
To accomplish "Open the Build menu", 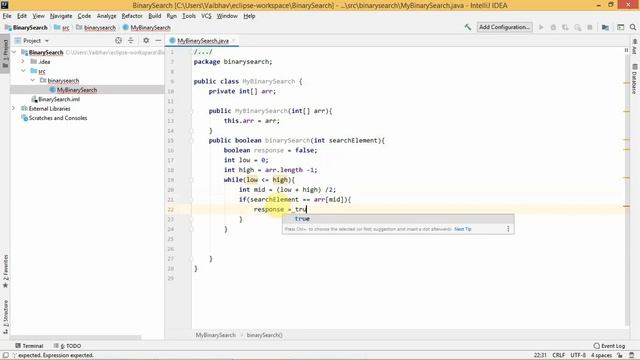I will [154, 16].
